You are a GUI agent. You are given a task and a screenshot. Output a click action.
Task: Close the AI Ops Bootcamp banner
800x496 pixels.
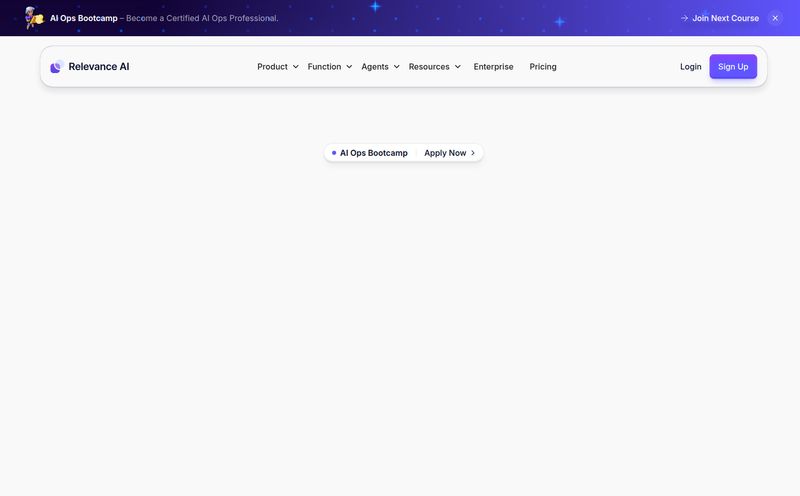(775, 18)
